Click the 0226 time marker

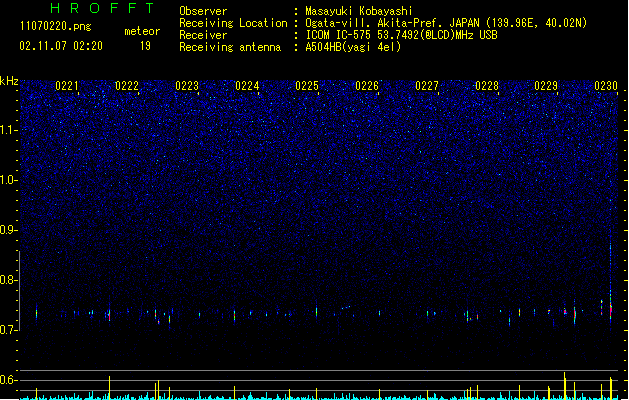pos(367,86)
